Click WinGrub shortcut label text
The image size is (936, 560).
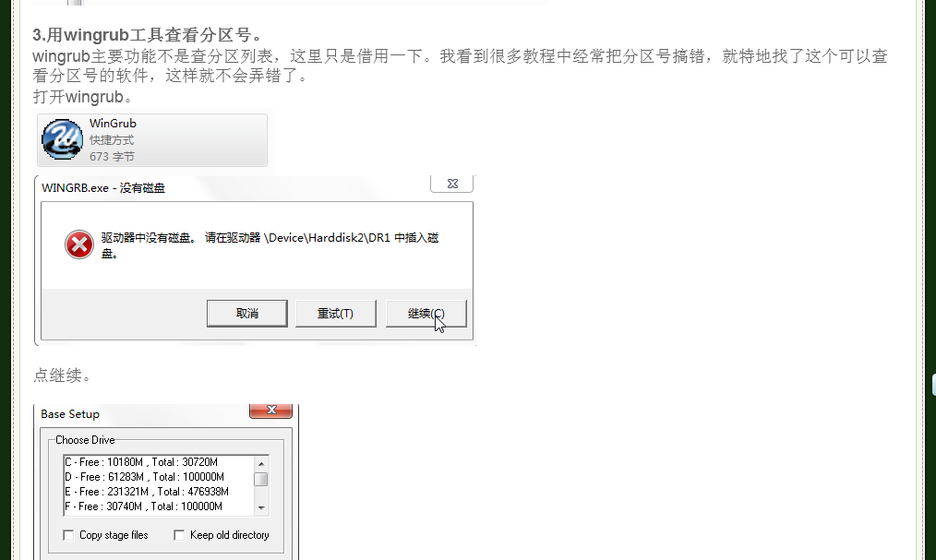[x=113, y=124]
